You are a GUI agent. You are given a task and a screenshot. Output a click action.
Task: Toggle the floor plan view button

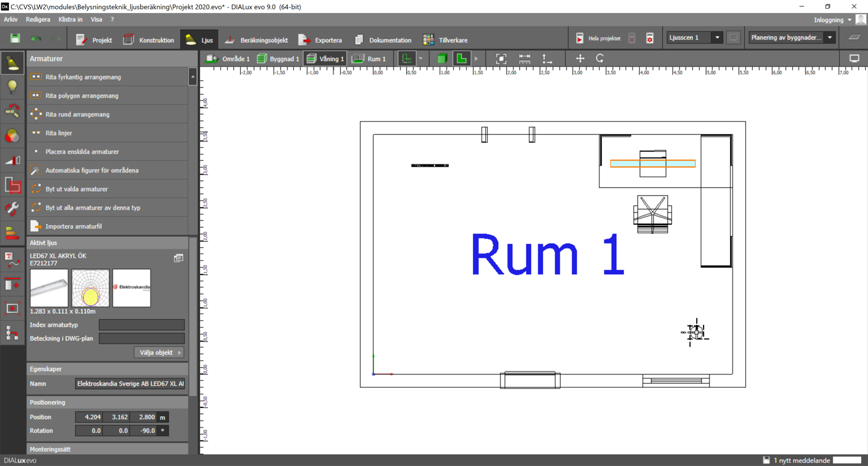(461, 58)
